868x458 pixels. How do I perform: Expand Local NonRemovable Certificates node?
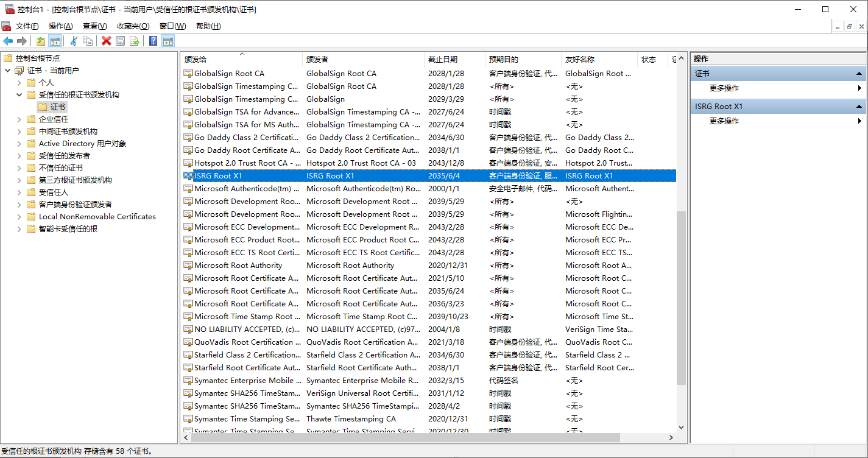click(19, 216)
